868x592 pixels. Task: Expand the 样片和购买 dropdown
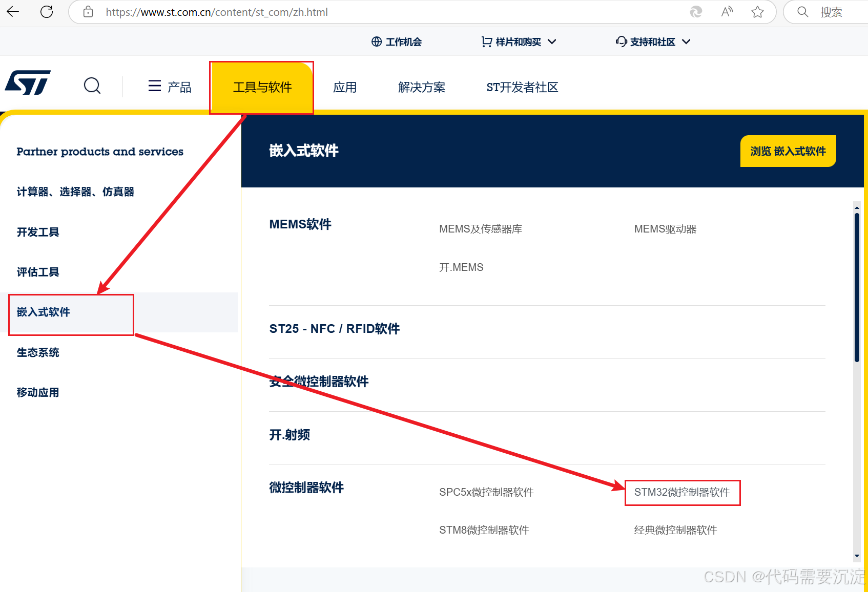[x=552, y=41]
